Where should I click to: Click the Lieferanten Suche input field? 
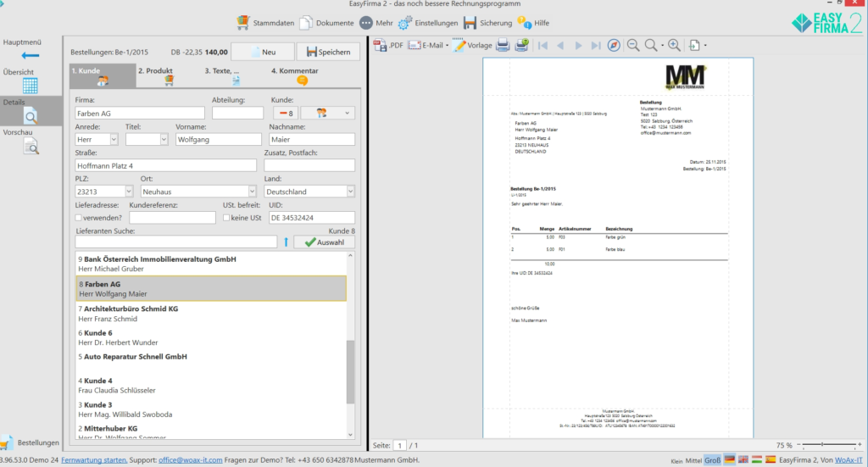[x=176, y=242]
